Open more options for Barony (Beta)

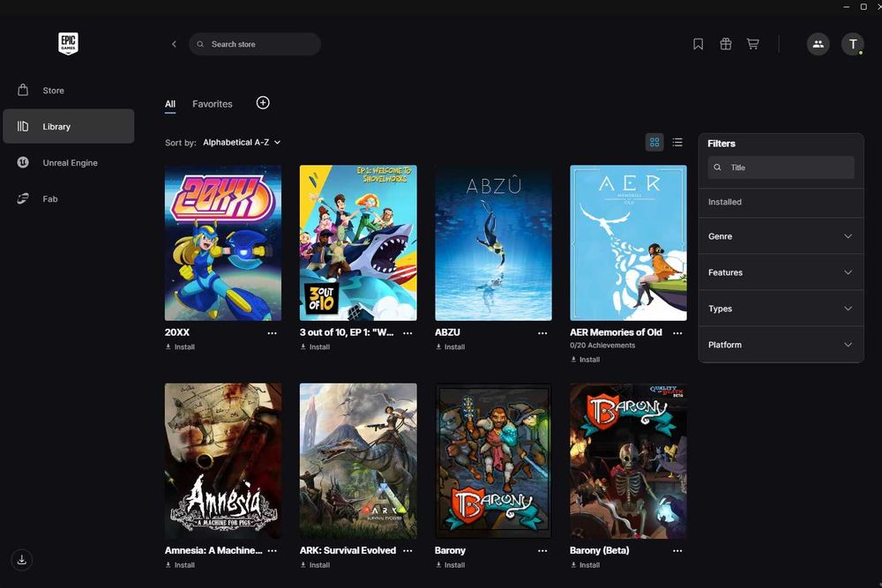(677, 551)
